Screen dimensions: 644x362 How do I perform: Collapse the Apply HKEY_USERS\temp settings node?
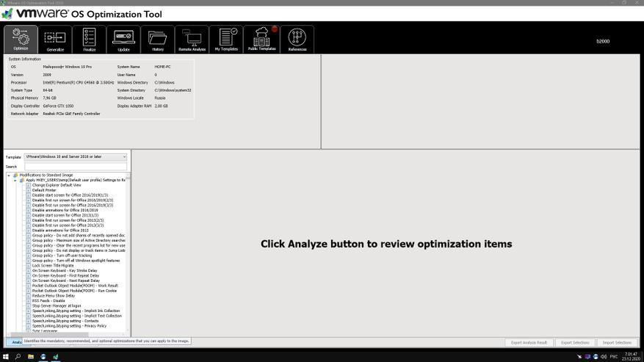point(15,180)
